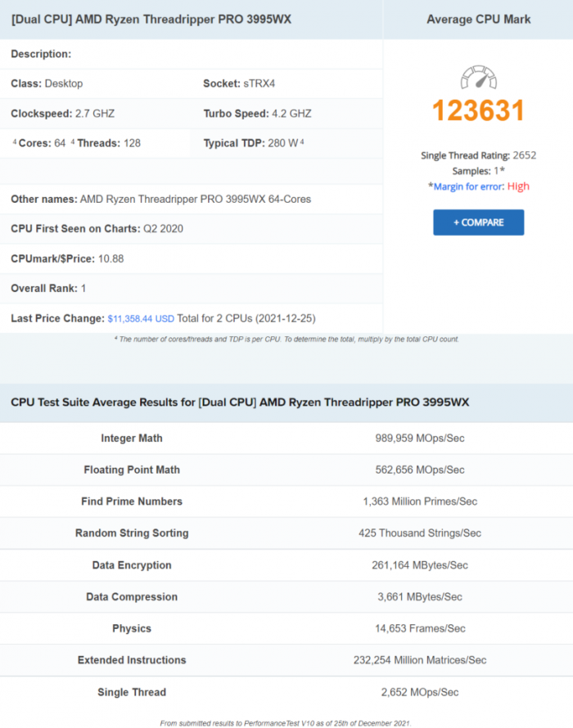Select the Socket: sTRX4 value
Screen dimensions: 573x728
[x=239, y=83]
